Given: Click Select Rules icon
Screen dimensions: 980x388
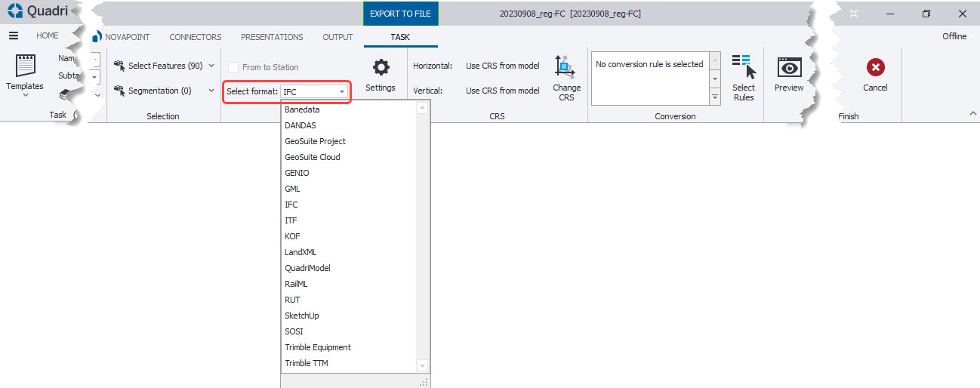Looking at the screenshot, I should coord(744,66).
